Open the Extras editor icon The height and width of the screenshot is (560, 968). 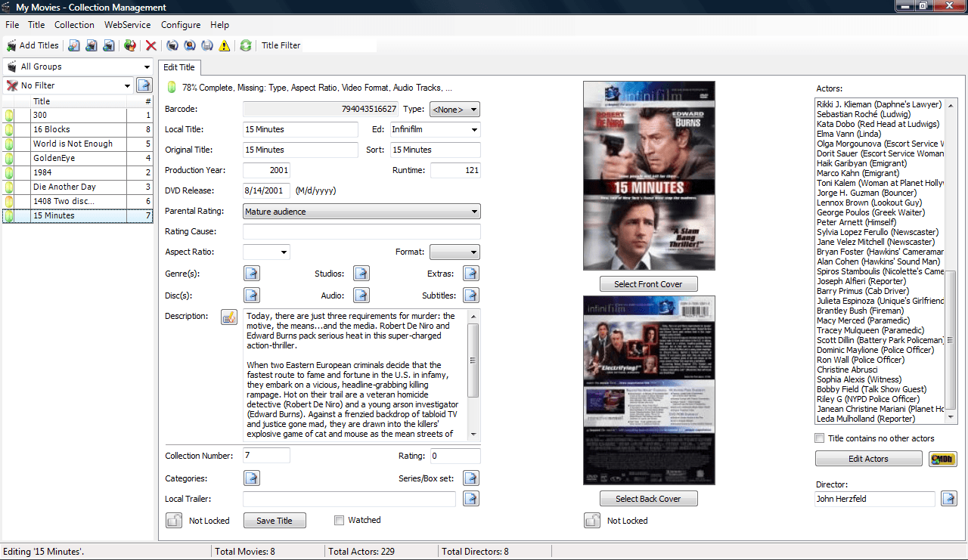pos(471,274)
